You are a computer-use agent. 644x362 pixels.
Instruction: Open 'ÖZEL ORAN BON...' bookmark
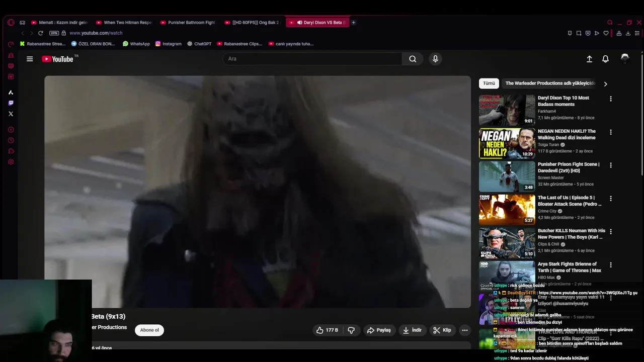(93, 44)
